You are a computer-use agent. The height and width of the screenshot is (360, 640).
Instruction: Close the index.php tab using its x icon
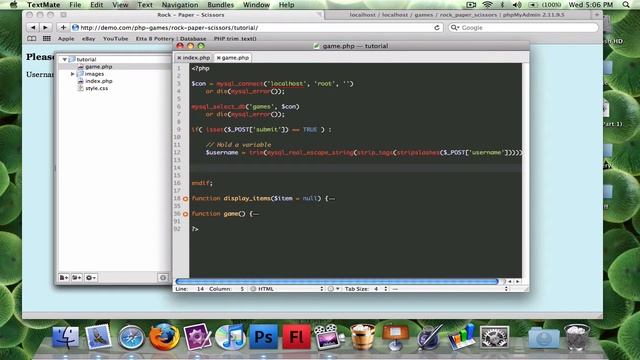(x=179, y=58)
